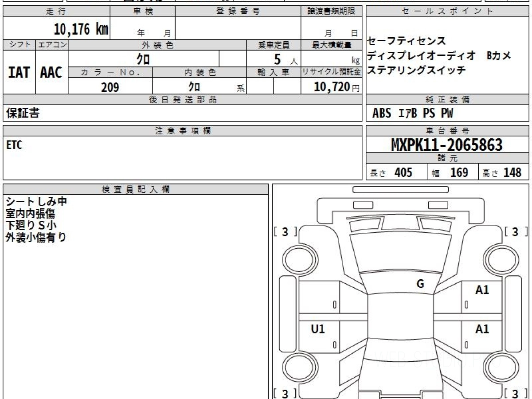The image size is (532, 399).
Task: Select the 下廻りS小 inspector note
Action: point(31,225)
